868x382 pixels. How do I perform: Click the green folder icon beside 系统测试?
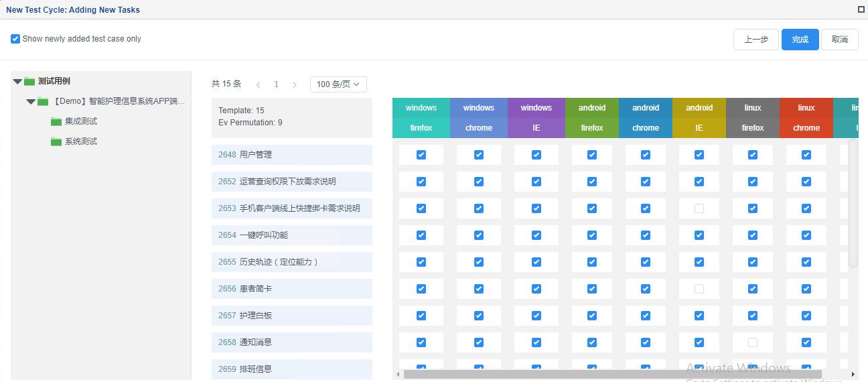point(56,141)
